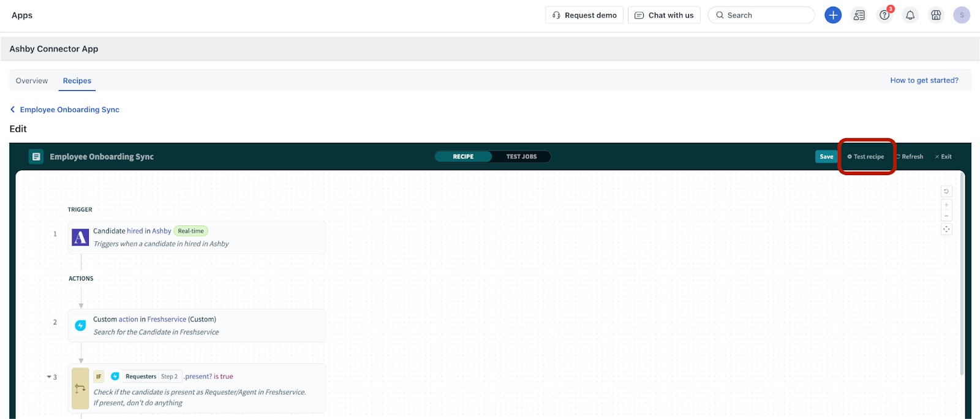This screenshot has width=980, height=419.
Task: Click the branch condition icon in step 3
Action: [x=80, y=388]
